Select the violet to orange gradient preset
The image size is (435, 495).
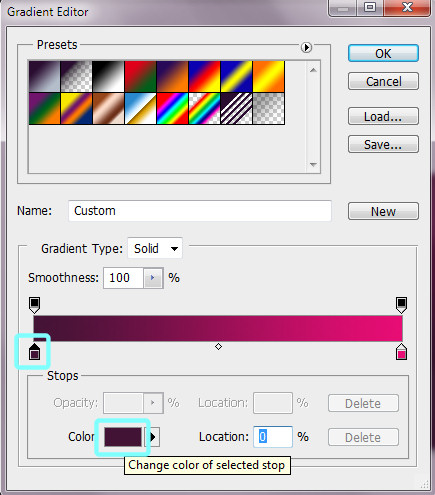pos(172,76)
